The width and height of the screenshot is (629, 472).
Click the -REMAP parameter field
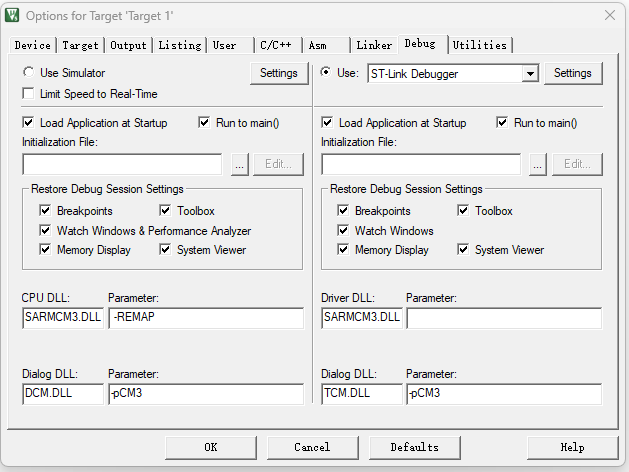point(206,318)
